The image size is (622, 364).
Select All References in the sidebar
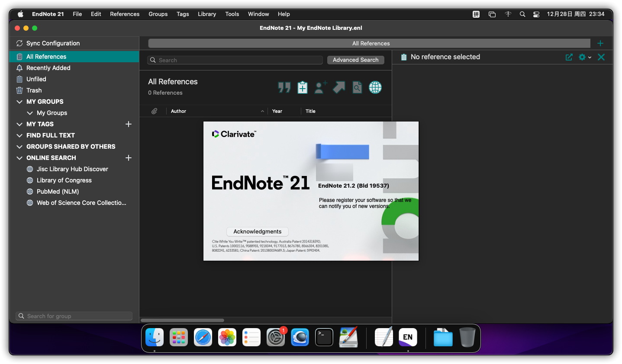tap(74, 57)
